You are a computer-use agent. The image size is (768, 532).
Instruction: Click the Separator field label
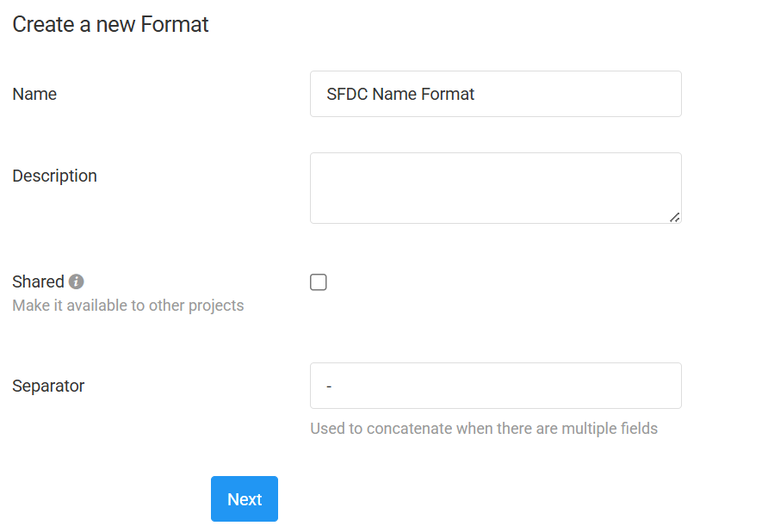[48, 386]
